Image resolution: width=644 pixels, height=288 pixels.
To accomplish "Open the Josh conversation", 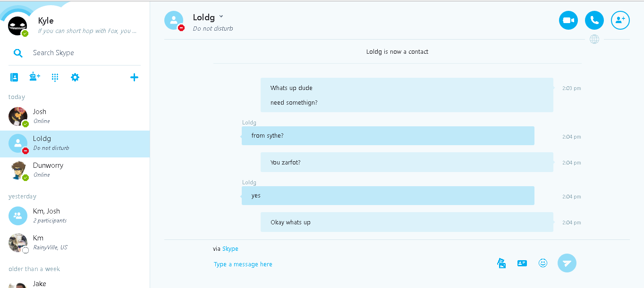I will (x=75, y=116).
